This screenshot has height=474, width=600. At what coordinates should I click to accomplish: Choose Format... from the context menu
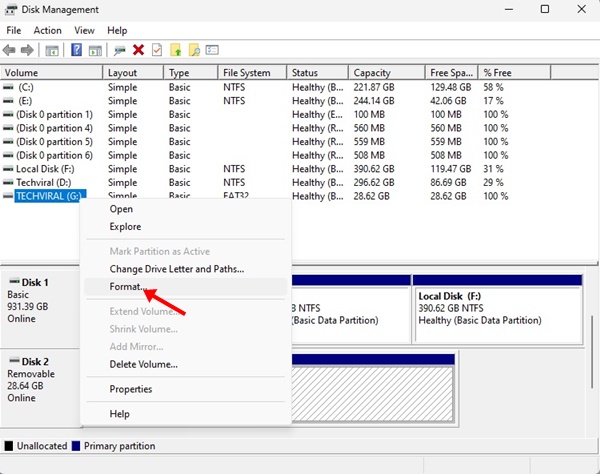pos(128,287)
